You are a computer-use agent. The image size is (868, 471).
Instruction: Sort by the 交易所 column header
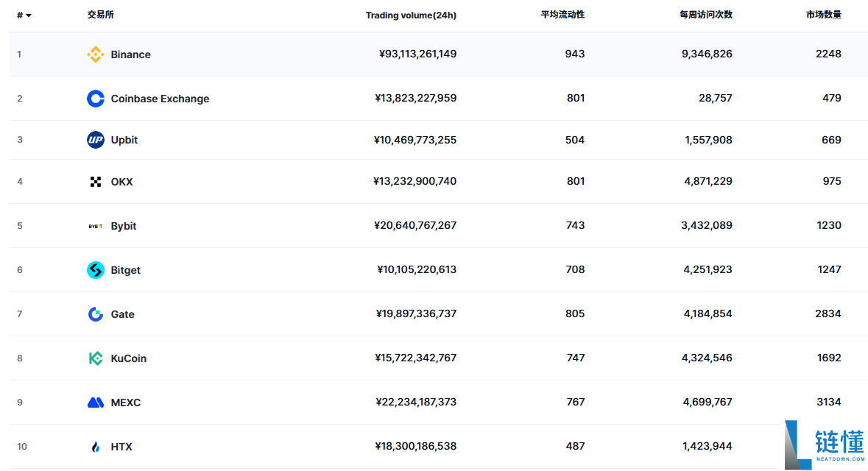[x=100, y=15]
